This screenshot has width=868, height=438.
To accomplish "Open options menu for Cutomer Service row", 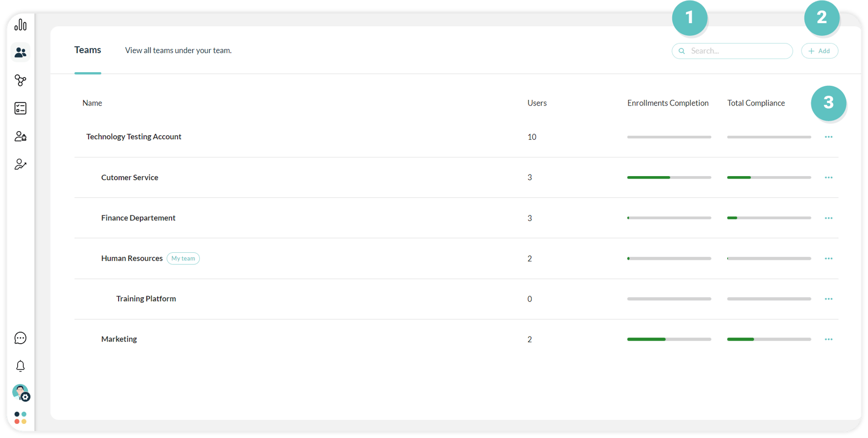I will (828, 178).
